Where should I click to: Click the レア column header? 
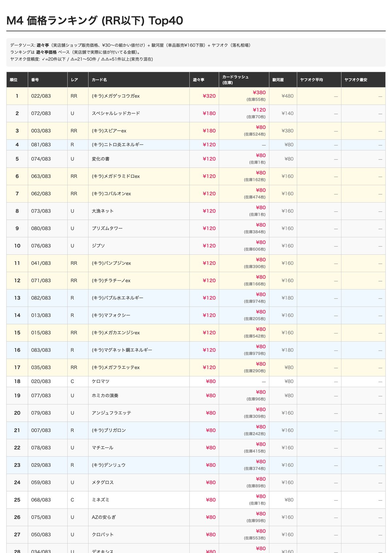(78, 80)
